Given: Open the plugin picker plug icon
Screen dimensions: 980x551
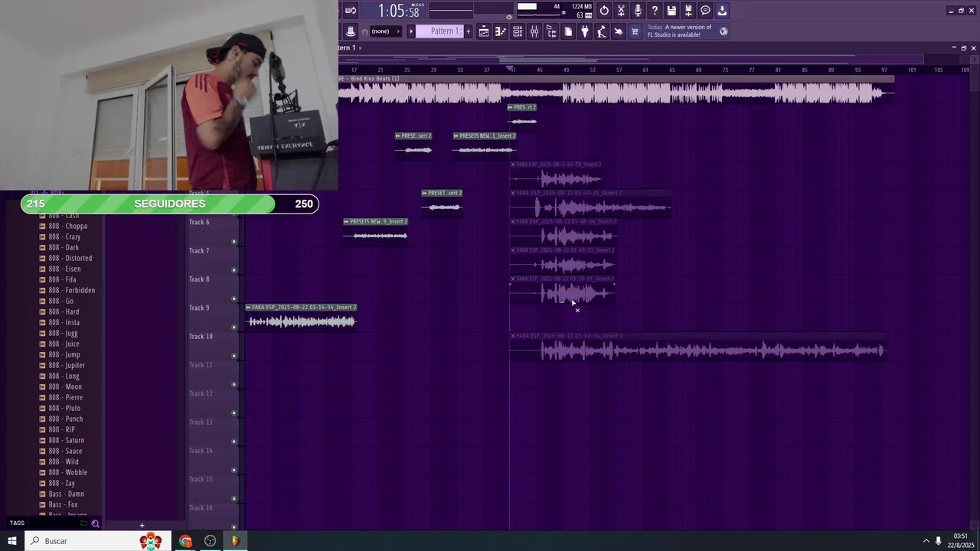Looking at the screenshot, I should tap(585, 31).
